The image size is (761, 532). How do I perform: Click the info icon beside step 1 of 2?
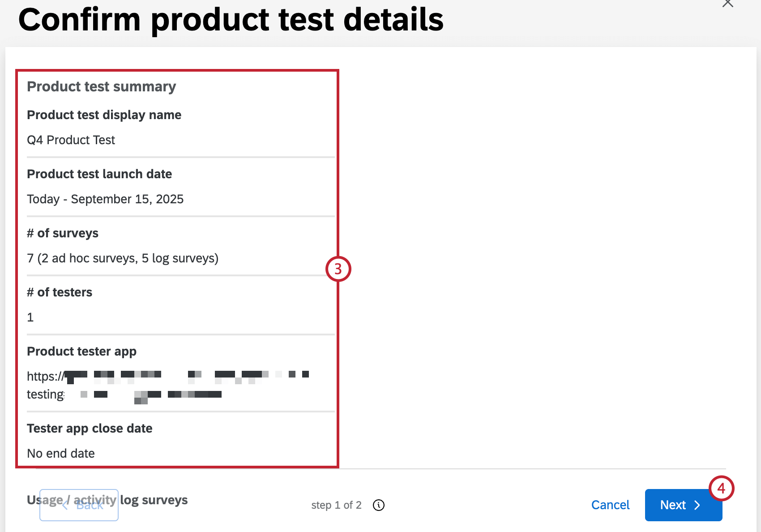pyautogui.click(x=378, y=505)
